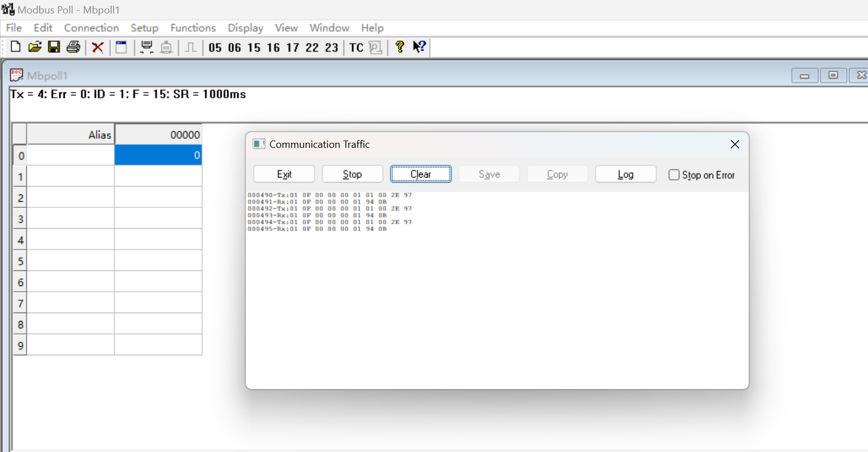
Task: Click the pulse waveform toolbar icon
Action: [191, 47]
